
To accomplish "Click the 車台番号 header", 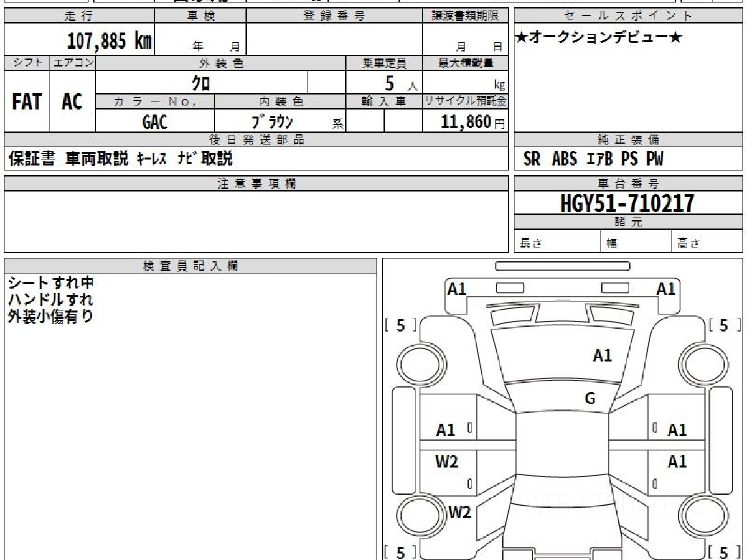I will coord(628,184).
